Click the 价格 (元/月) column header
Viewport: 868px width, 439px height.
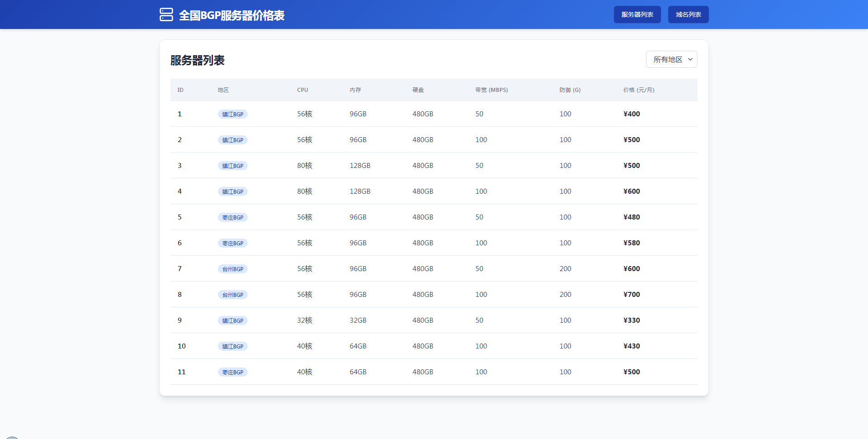coord(638,90)
